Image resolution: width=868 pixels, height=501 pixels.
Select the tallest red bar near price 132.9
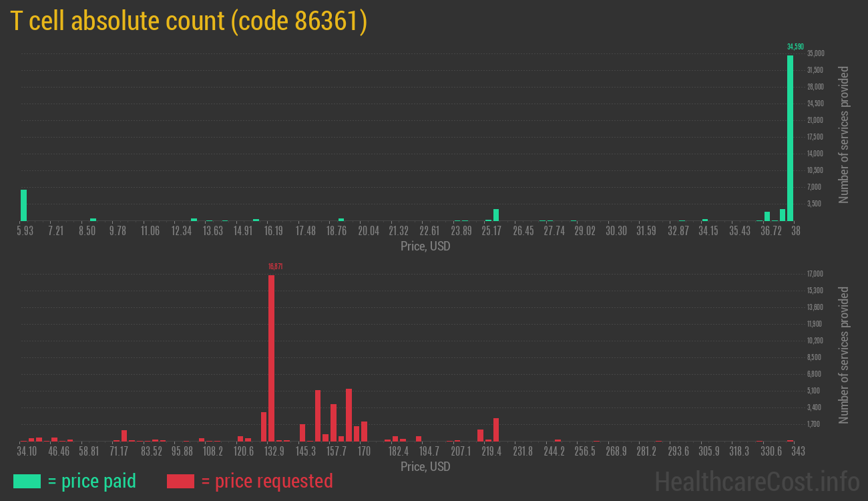click(272, 354)
